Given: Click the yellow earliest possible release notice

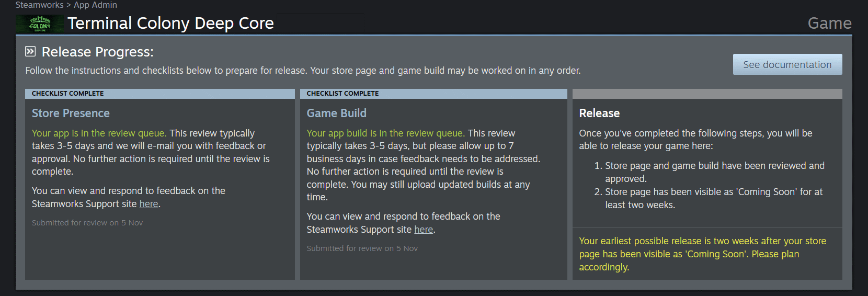Looking at the screenshot, I should pyautogui.click(x=702, y=254).
